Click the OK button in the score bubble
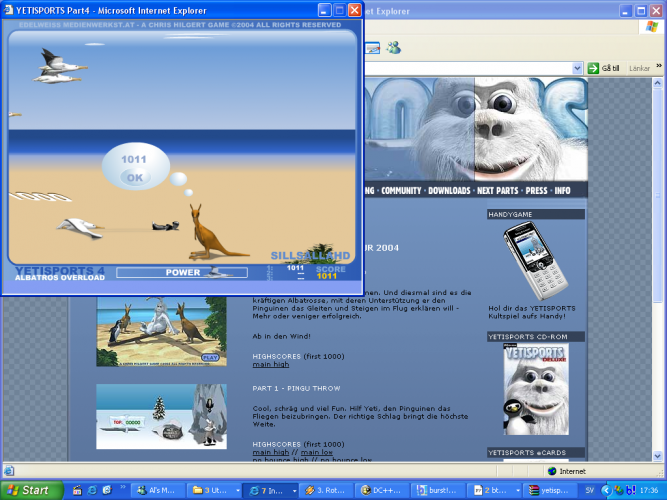667x500 pixels. coord(135,178)
